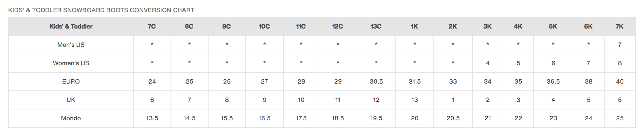This screenshot has width=644, height=138.
Task: Click the UK size 13 cell
Action: pyautogui.click(x=414, y=100)
